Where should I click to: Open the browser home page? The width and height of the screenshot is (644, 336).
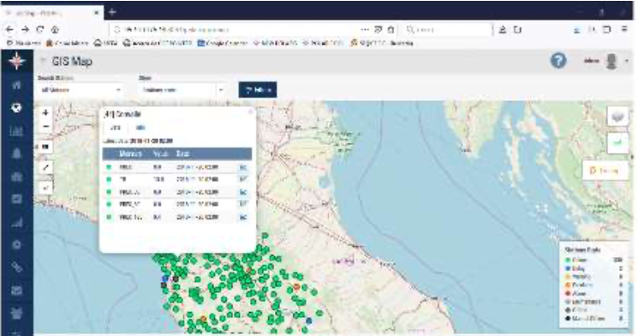pyautogui.click(x=55, y=30)
